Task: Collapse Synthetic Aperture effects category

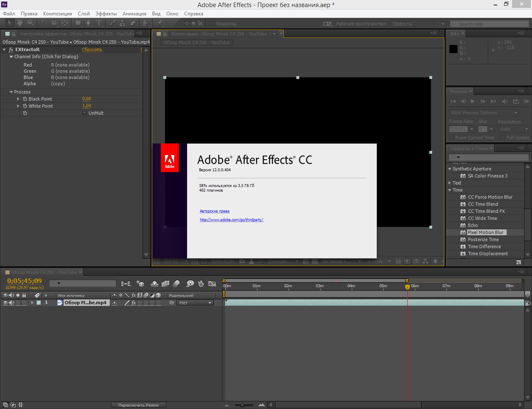Action: coord(450,169)
